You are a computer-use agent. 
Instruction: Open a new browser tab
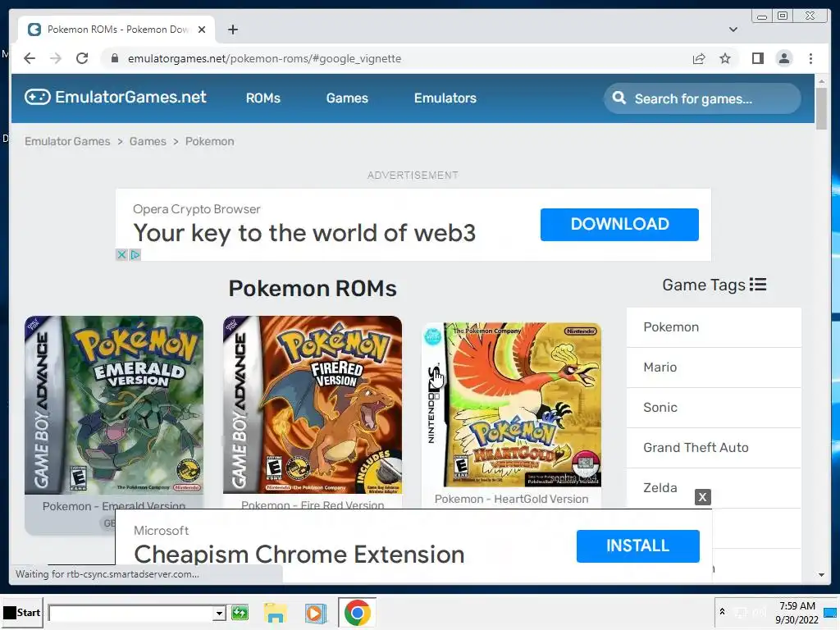232,30
